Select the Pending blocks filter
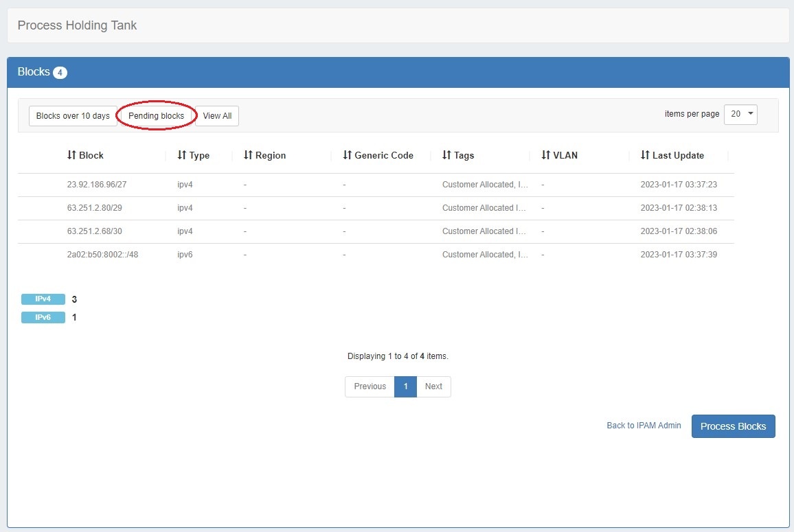Viewport: 794px width, 532px height. (157, 116)
